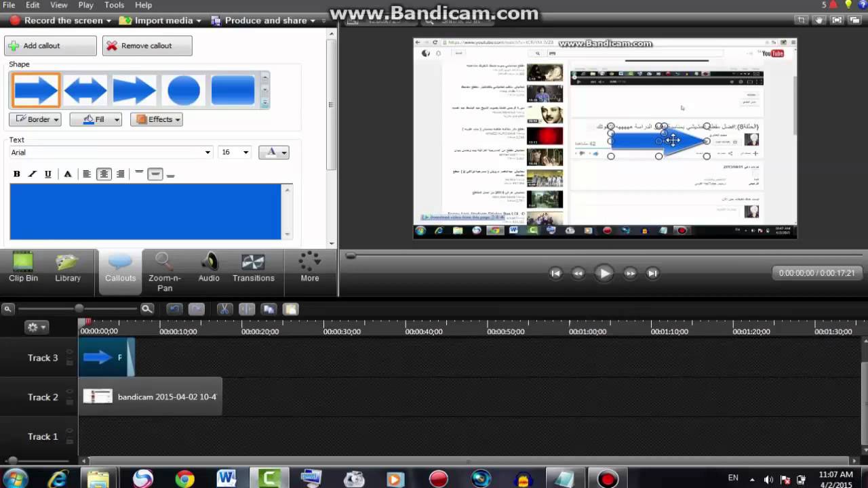
Task: Click Remove callout button
Action: (x=147, y=45)
